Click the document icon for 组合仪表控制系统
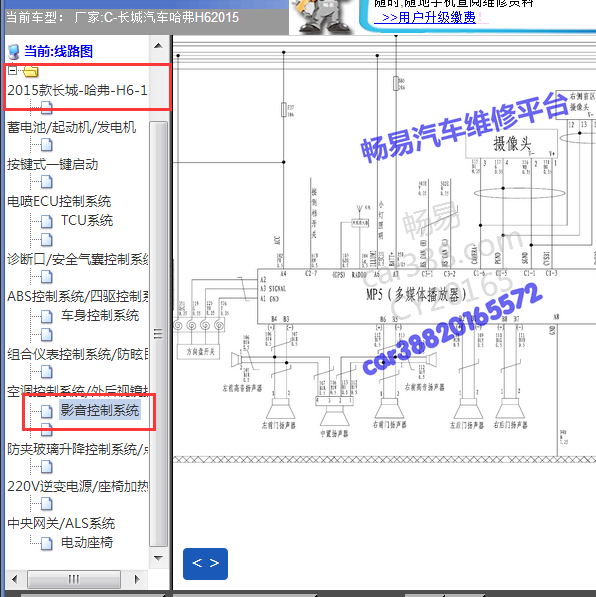596x597 pixels. [46, 335]
